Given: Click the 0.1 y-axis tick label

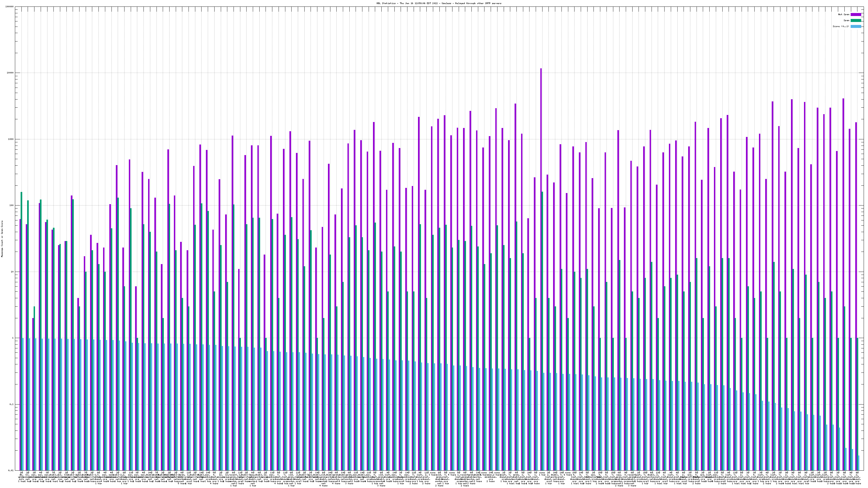Looking at the screenshot, I should coord(12,404).
